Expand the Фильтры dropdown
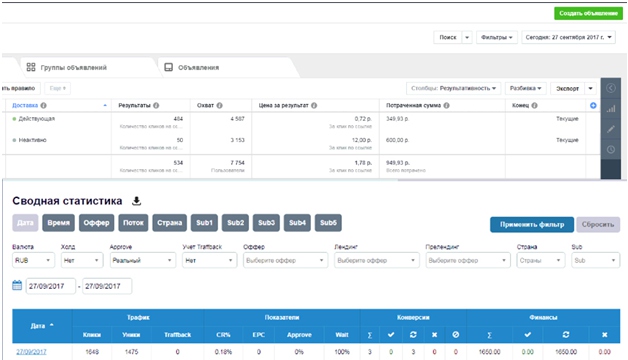The height and width of the screenshot is (360, 628). (x=497, y=37)
